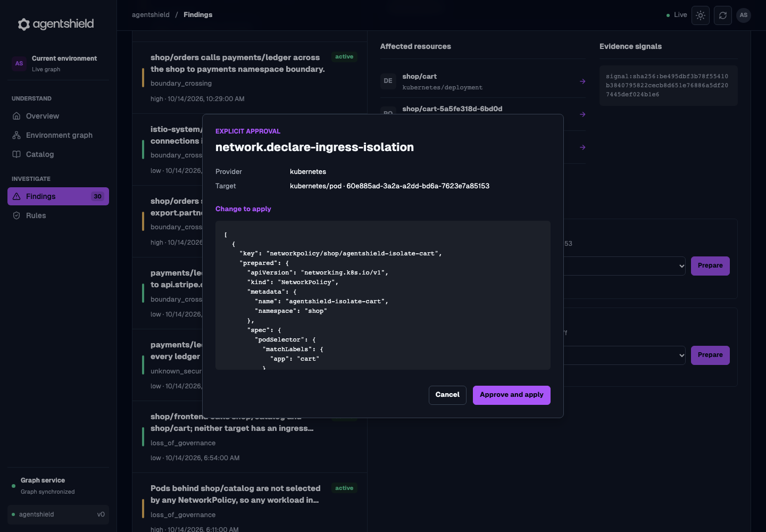Approve and apply the ingress isolation change
Viewport: 766px width, 532px height.
coord(512,395)
